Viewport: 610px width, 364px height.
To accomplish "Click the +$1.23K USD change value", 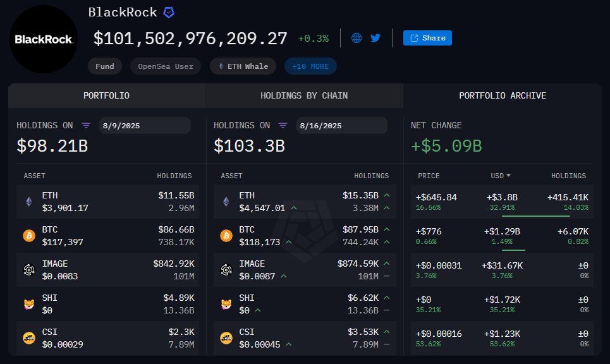I will pos(502,334).
